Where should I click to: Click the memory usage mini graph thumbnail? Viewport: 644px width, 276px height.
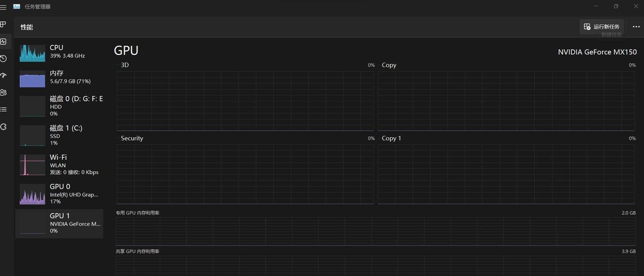[x=32, y=79]
